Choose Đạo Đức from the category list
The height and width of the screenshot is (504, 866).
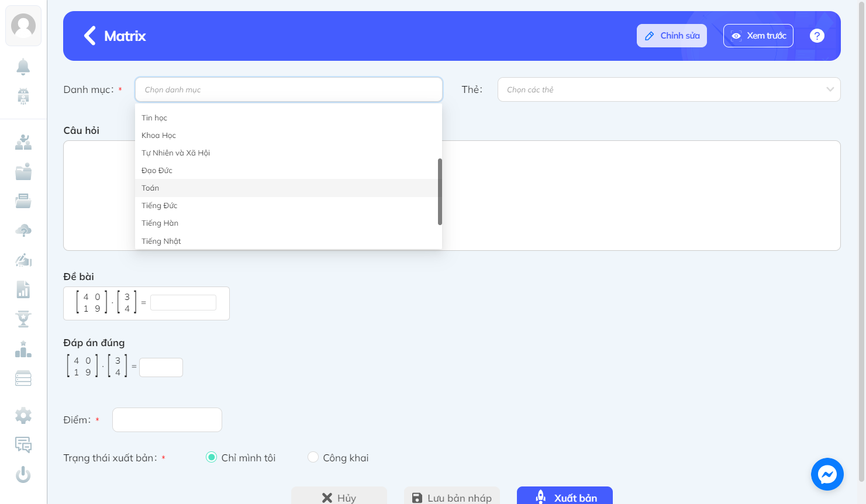click(287, 170)
